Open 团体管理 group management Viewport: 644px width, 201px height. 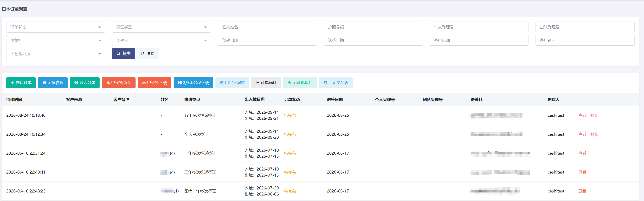pyautogui.click(x=53, y=83)
